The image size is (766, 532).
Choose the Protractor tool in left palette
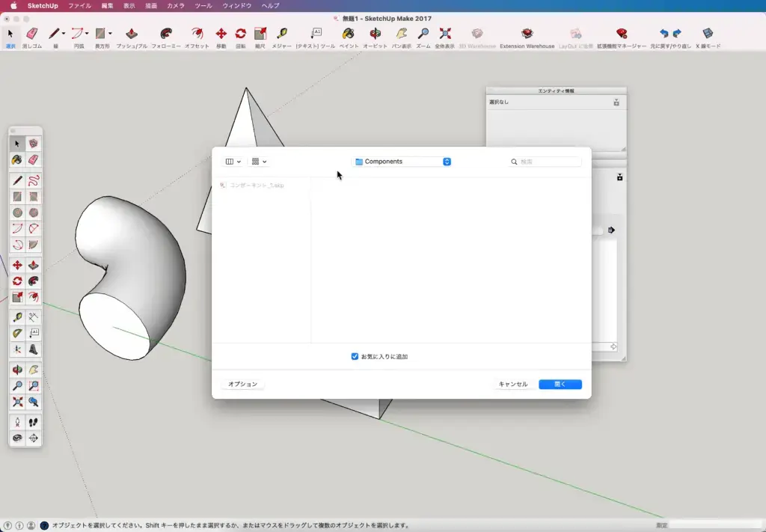[18, 333]
